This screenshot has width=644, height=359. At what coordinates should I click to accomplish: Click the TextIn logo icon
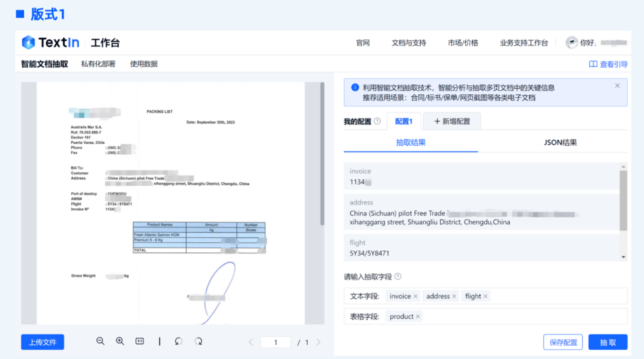tap(29, 42)
